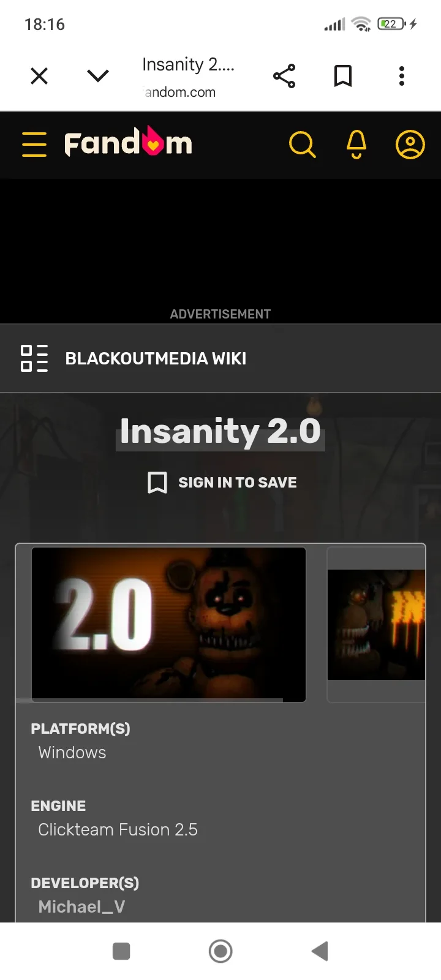Open notifications bell

[x=356, y=145]
